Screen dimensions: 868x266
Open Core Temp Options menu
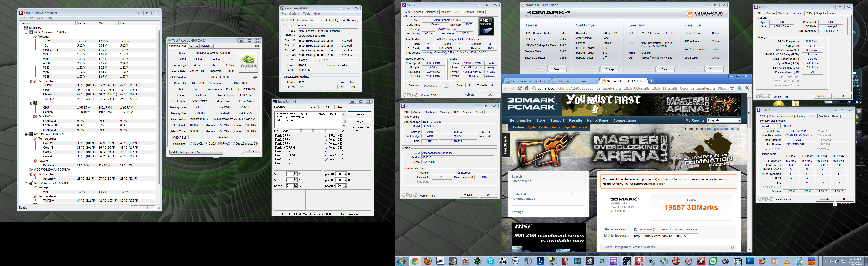click(x=294, y=14)
